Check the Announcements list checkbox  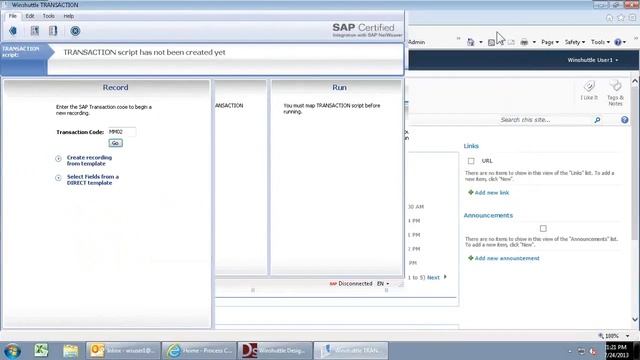543,229
